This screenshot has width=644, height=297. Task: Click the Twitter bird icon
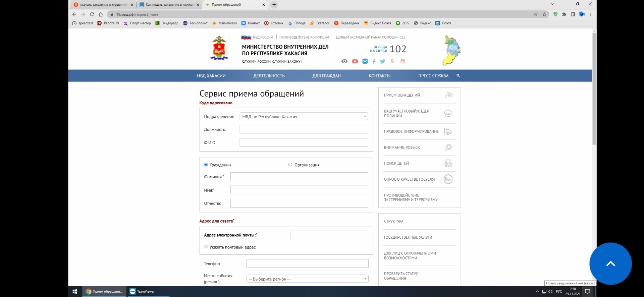click(x=382, y=61)
